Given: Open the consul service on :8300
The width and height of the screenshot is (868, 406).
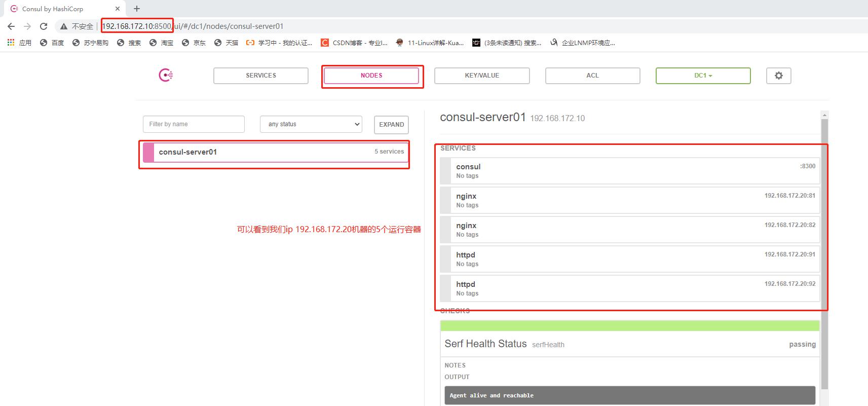Looking at the screenshot, I should coord(630,171).
